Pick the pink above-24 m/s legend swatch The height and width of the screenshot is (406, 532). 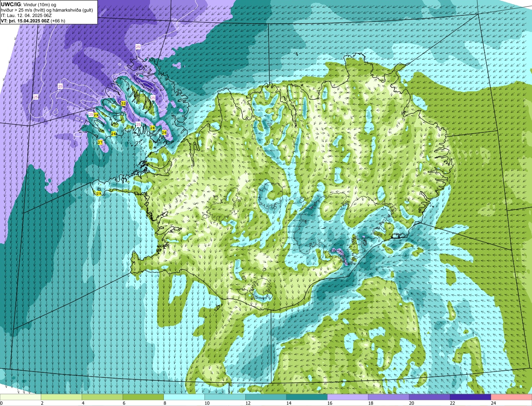tap(511, 397)
